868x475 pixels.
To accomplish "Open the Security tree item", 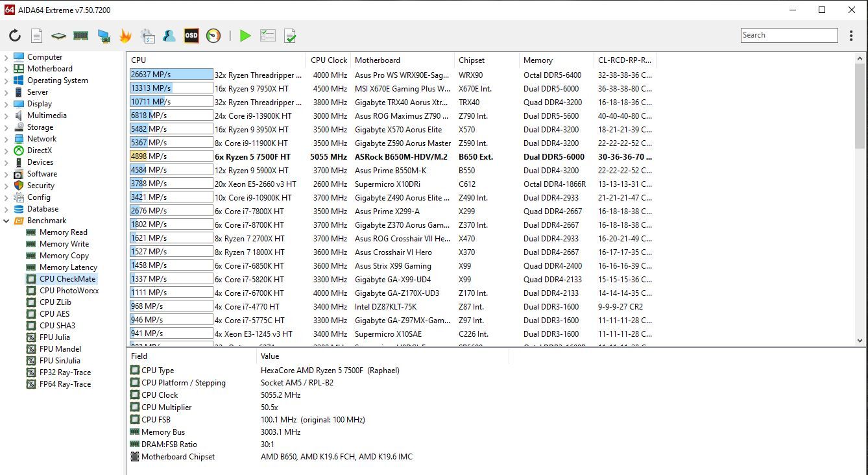I will (x=40, y=186).
